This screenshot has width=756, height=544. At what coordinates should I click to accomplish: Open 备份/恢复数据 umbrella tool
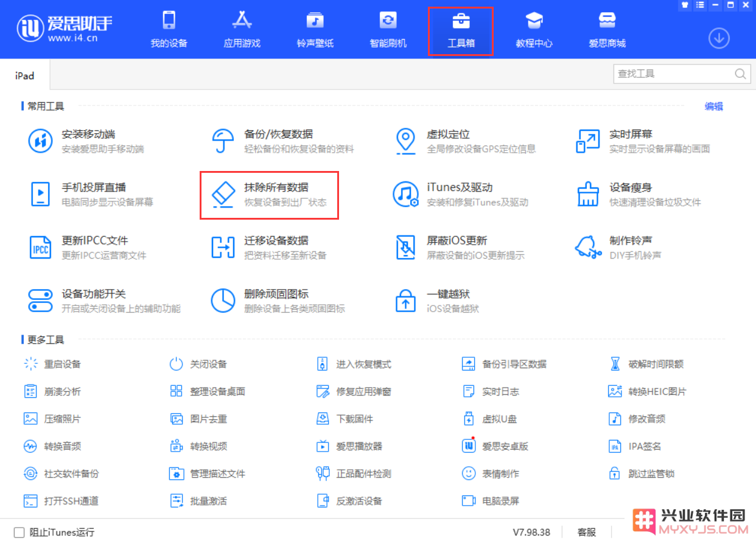pos(282,141)
